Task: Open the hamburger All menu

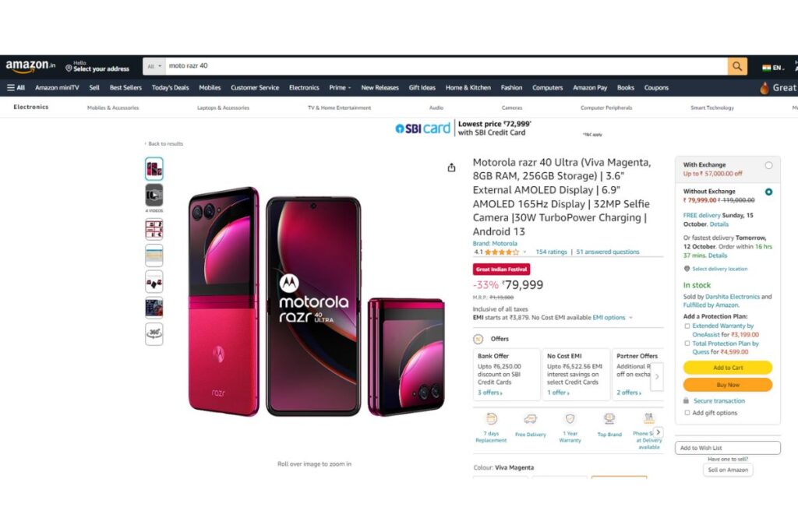Action: (16, 87)
